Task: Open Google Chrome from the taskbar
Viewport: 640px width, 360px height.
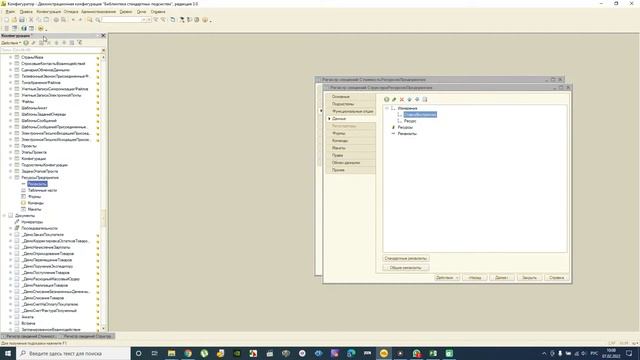Action: pyautogui.click(x=188, y=353)
